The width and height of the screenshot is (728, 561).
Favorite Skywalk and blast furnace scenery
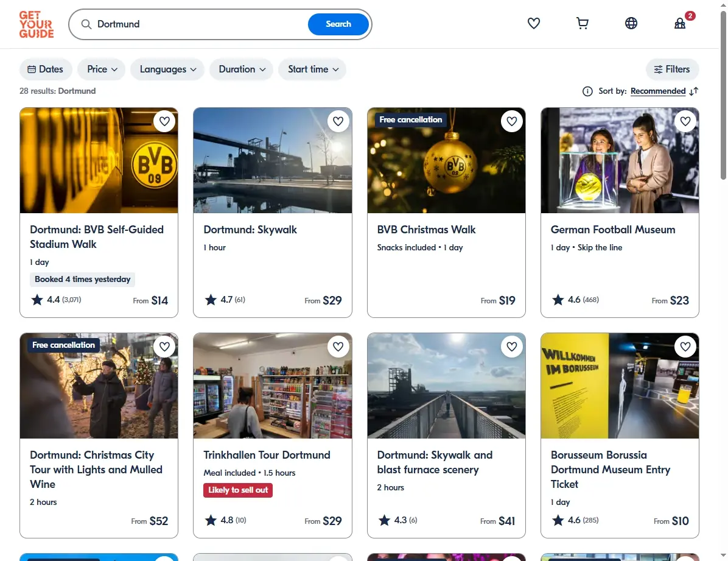tap(512, 347)
